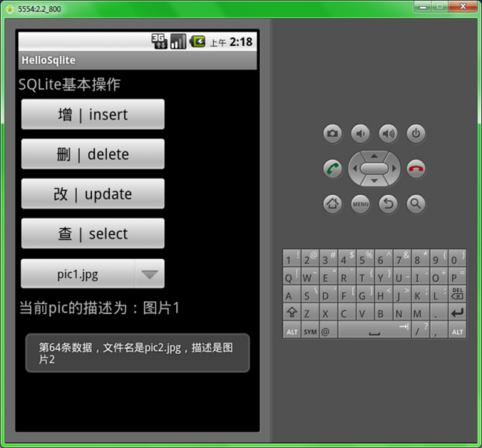The width and height of the screenshot is (482, 448).
Task: Click the period key on keyboard
Action: click(x=439, y=312)
